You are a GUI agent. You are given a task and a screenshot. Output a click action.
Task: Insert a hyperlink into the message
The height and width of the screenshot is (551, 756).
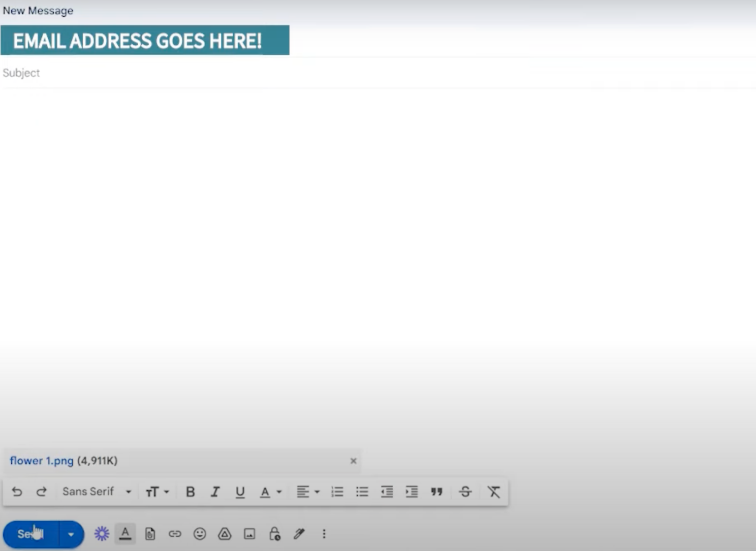[175, 533]
